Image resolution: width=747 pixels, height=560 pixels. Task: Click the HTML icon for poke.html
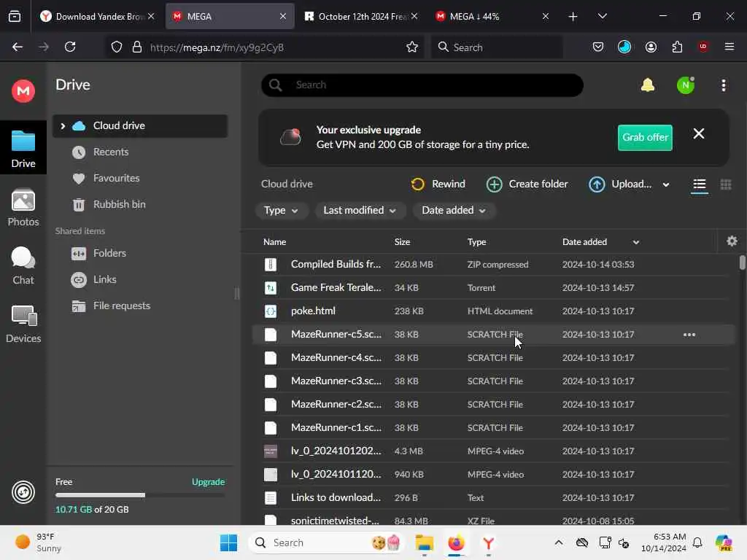[270, 311]
